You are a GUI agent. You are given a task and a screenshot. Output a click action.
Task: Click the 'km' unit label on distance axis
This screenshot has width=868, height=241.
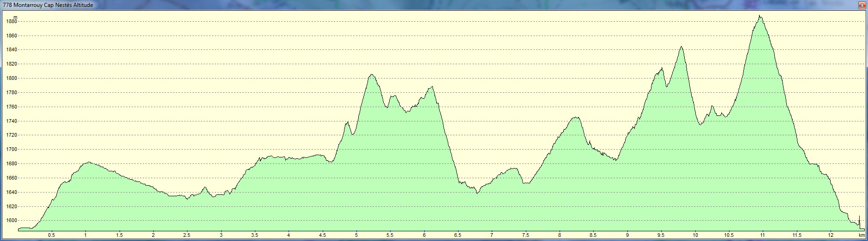[x=862, y=235]
